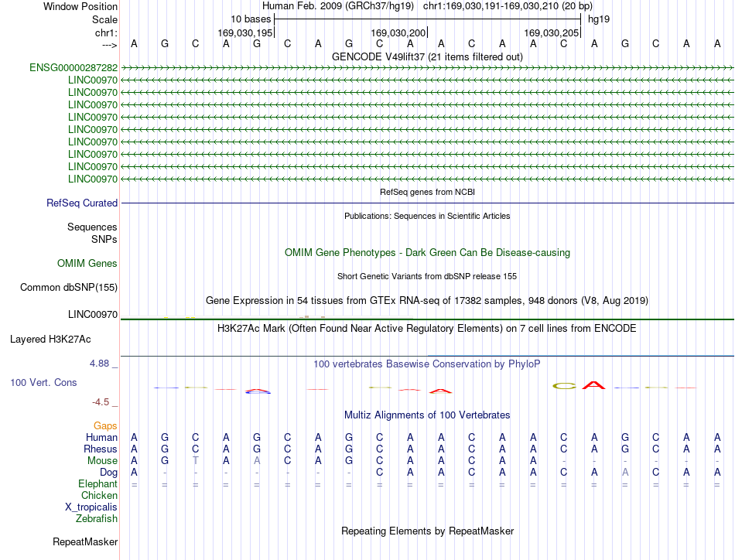Image resolution: width=735 pixels, height=560 pixels.
Task: Click the large red A beside the yellow C
Action: (594, 386)
